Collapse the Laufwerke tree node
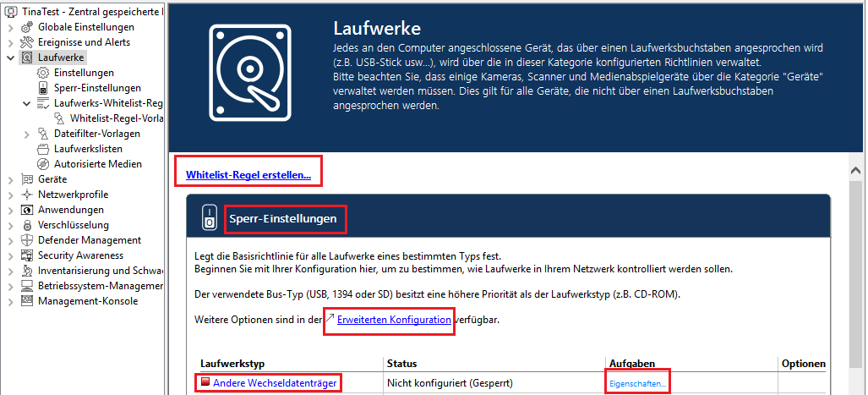 pyautogui.click(x=11, y=58)
